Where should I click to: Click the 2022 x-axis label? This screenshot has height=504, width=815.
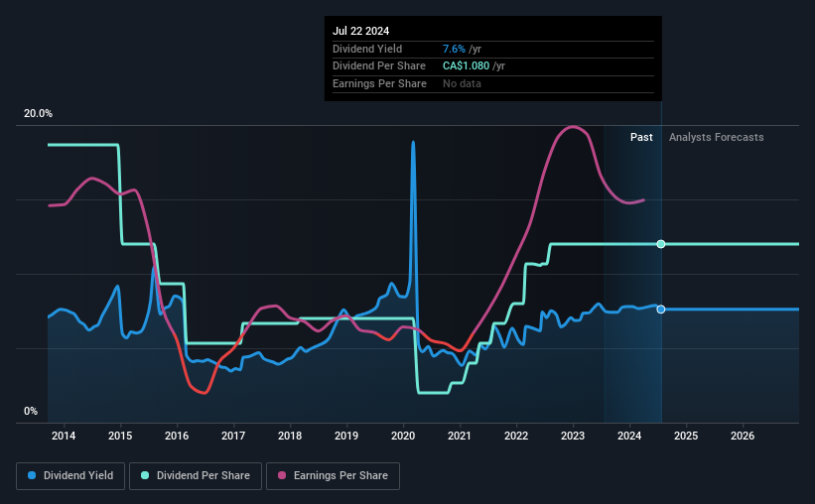516,436
